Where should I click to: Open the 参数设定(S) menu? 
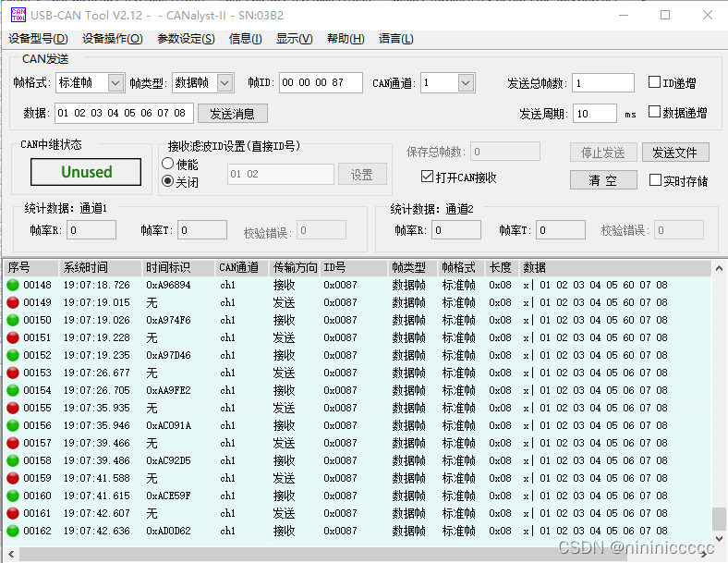186,39
